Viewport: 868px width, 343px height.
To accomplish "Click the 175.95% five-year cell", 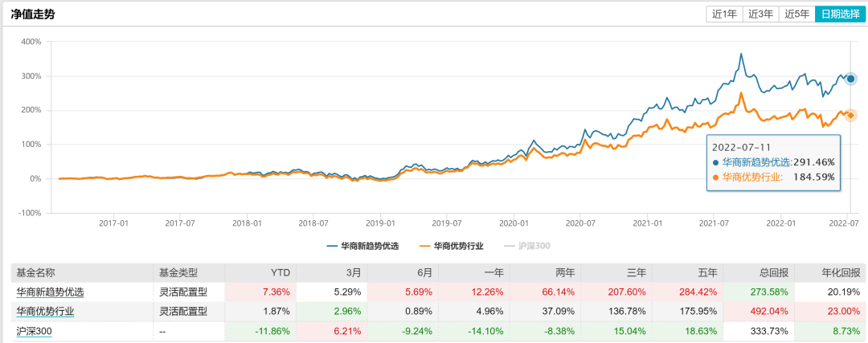I will [687, 311].
